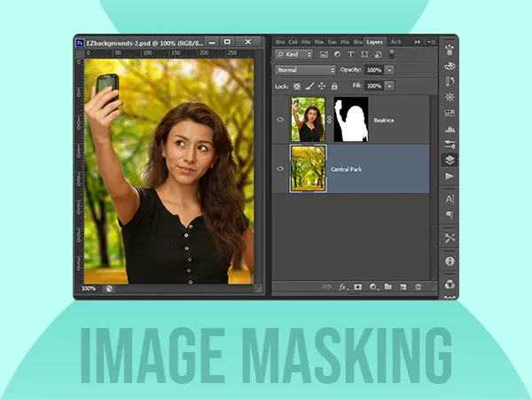Open the Opacity slider arrow

pos(389,70)
